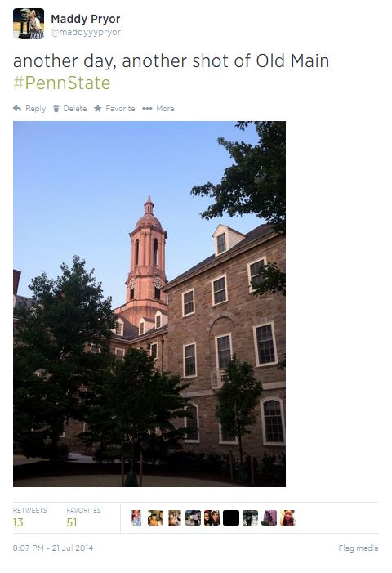Click the black square avatar
This screenshot has height=573, width=392.
pyautogui.click(x=231, y=517)
